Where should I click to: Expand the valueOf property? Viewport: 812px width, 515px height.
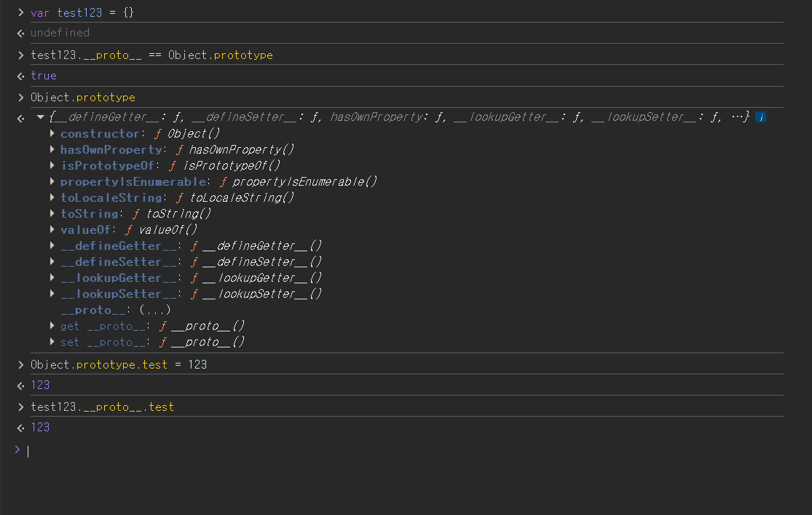pyautogui.click(x=52, y=230)
